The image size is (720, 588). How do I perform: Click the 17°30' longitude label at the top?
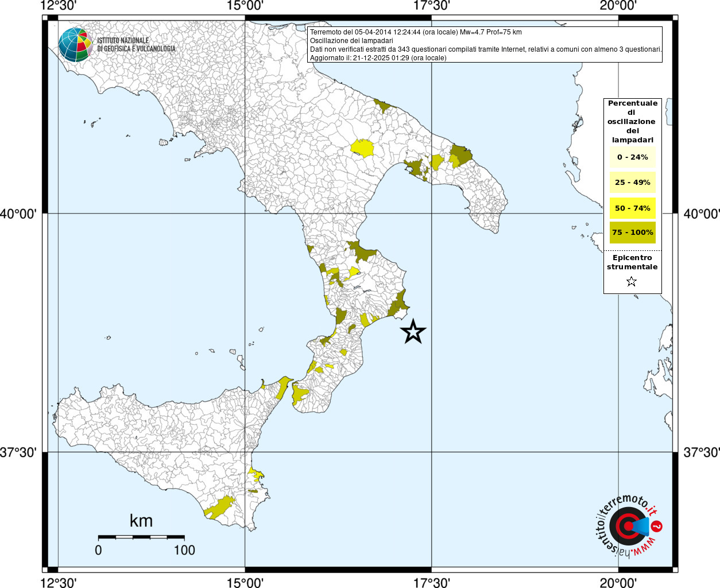click(431, 6)
